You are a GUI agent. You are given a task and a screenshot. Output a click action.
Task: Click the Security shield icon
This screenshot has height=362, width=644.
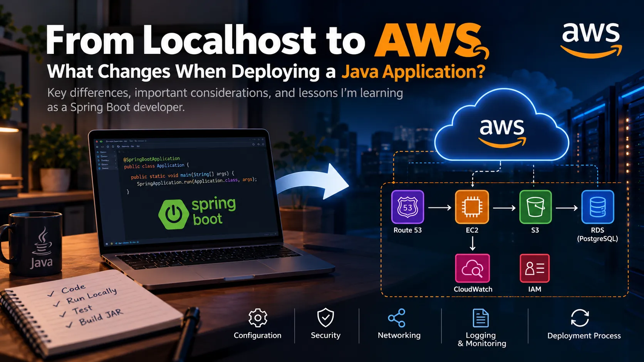[x=325, y=318]
